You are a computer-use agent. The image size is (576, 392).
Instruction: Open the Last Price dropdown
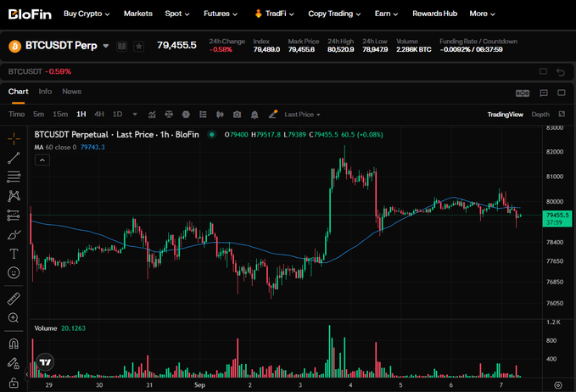pos(302,115)
